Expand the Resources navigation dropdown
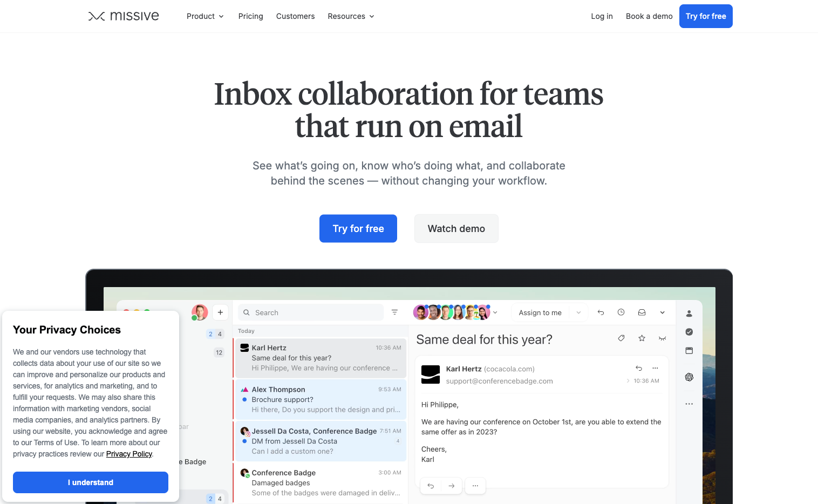The width and height of the screenshot is (818, 504). (351, 16)
